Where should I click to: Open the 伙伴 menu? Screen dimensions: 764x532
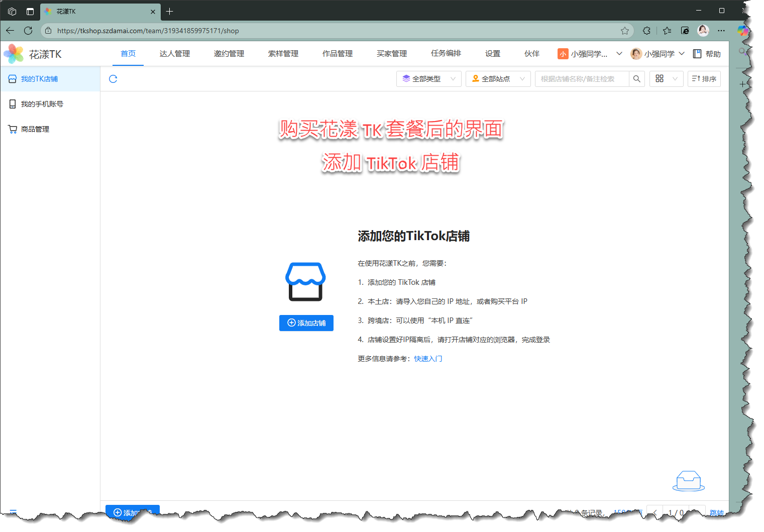click(532, 53)
